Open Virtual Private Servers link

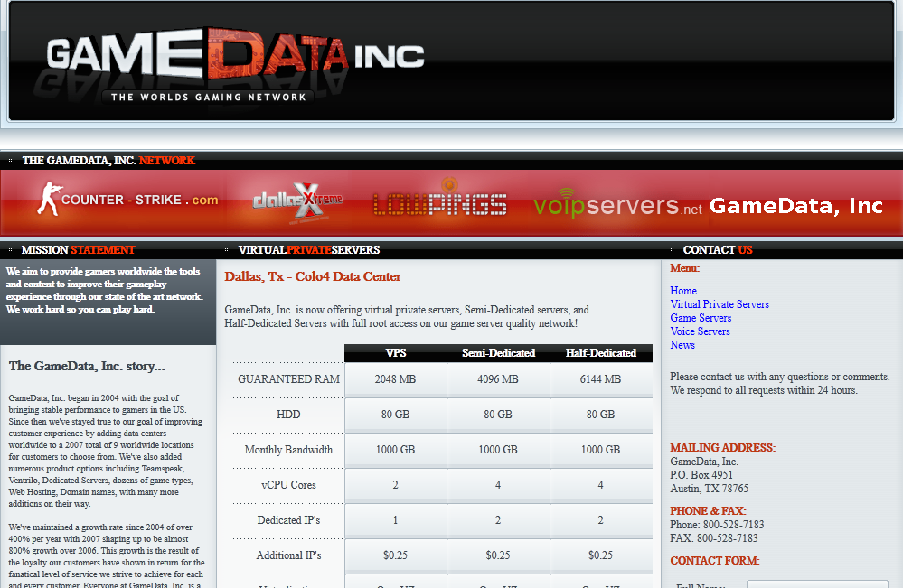(x=720, y=304)
